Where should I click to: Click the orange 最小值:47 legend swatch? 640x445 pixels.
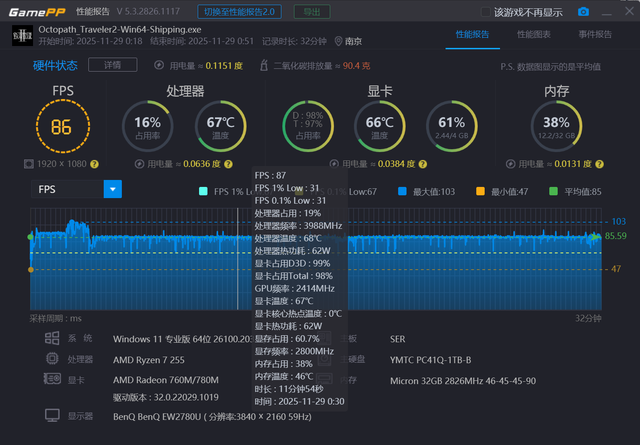(480, 191)
